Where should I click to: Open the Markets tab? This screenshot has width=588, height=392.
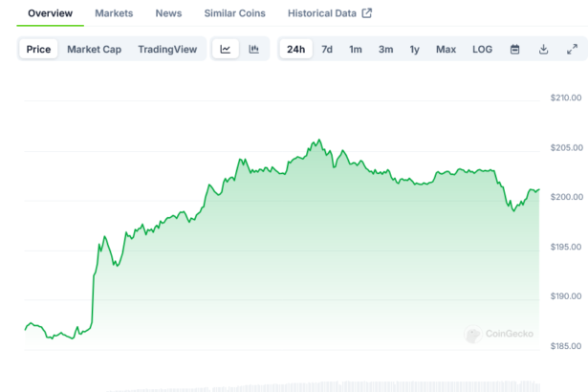point(114,13)
